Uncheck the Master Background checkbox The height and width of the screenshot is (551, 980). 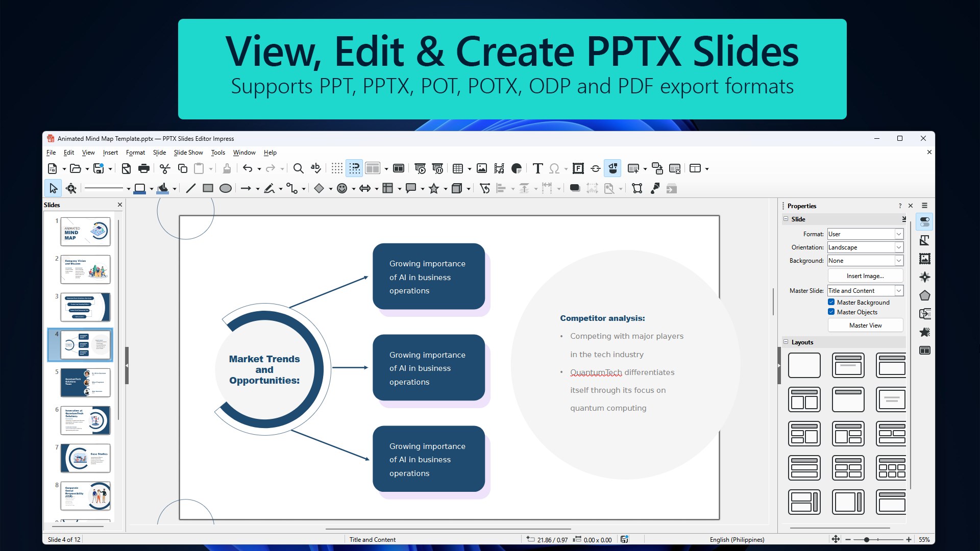point(831,302)
